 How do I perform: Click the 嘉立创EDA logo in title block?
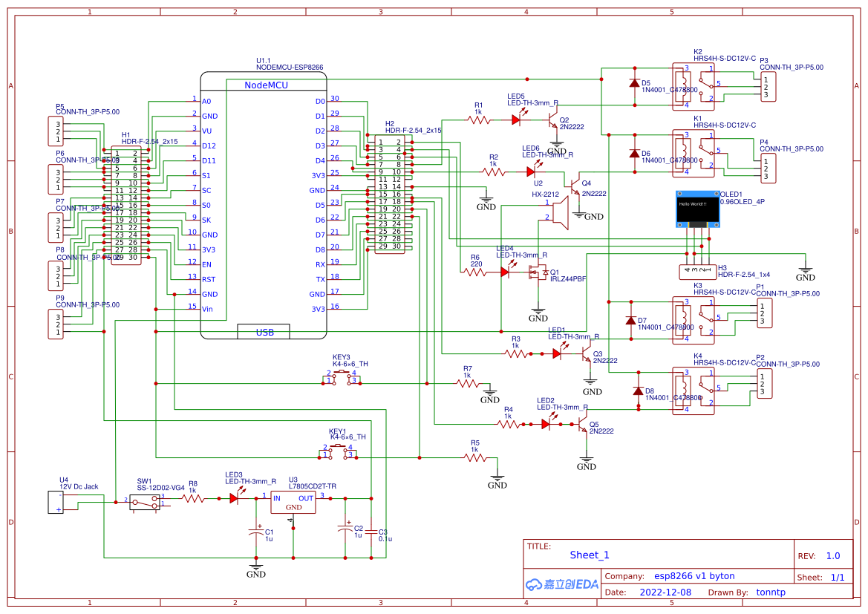point(561,584)
